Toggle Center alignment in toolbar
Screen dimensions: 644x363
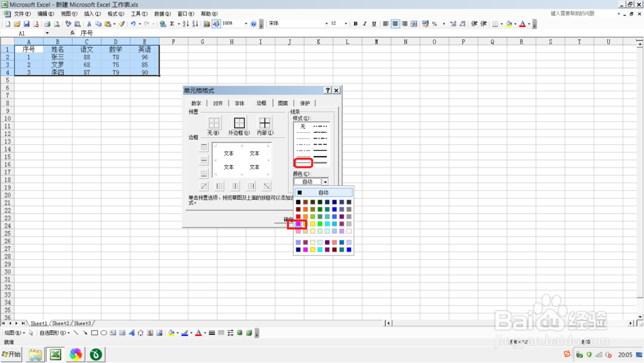point(395,24)
